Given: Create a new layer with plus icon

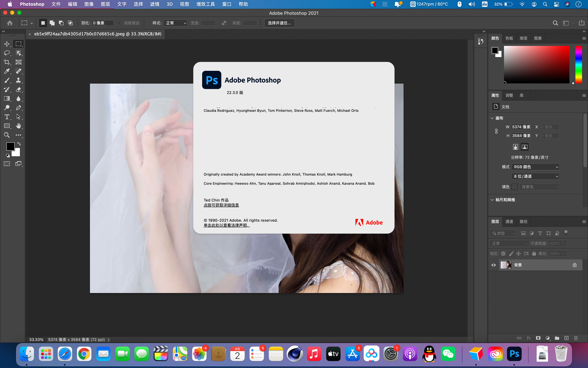Looking at the screenshot, I should 566,338.
